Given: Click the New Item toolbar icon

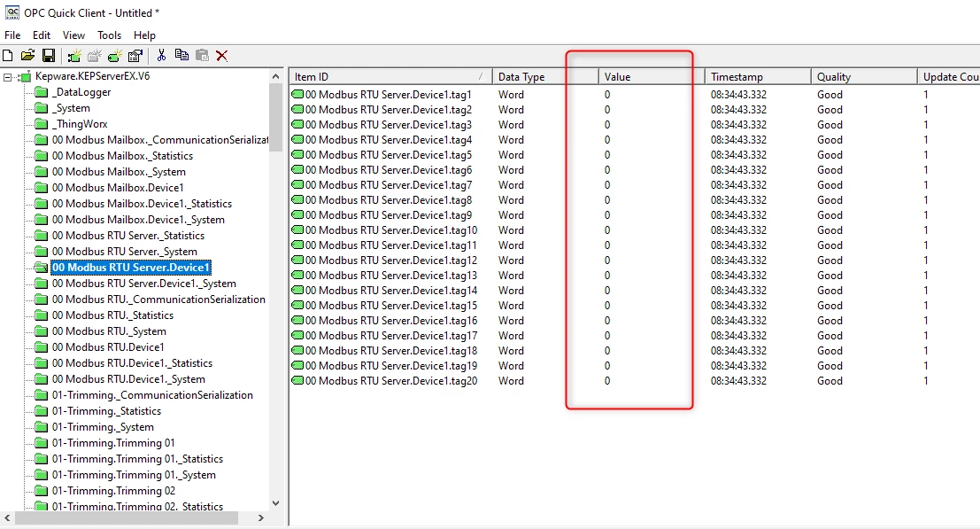Looking at the screenshot, I should pos(114,56).
